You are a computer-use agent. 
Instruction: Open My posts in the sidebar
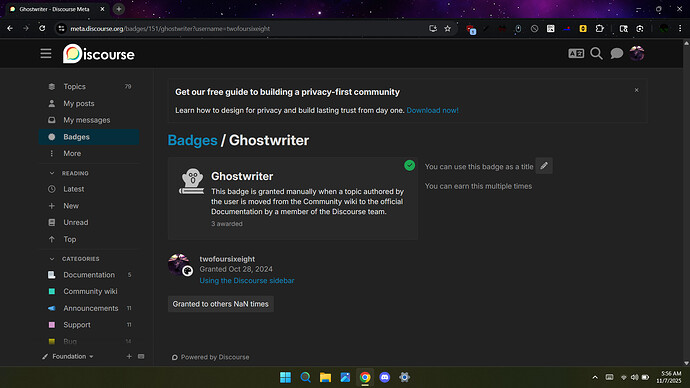pos(89,103)
